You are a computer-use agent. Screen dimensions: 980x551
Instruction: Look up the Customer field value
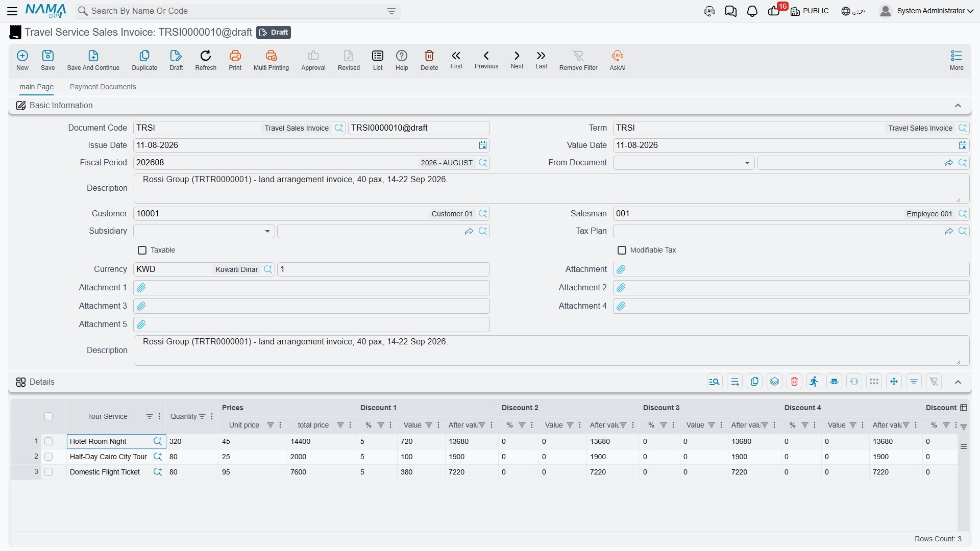(x=483, y=214)
